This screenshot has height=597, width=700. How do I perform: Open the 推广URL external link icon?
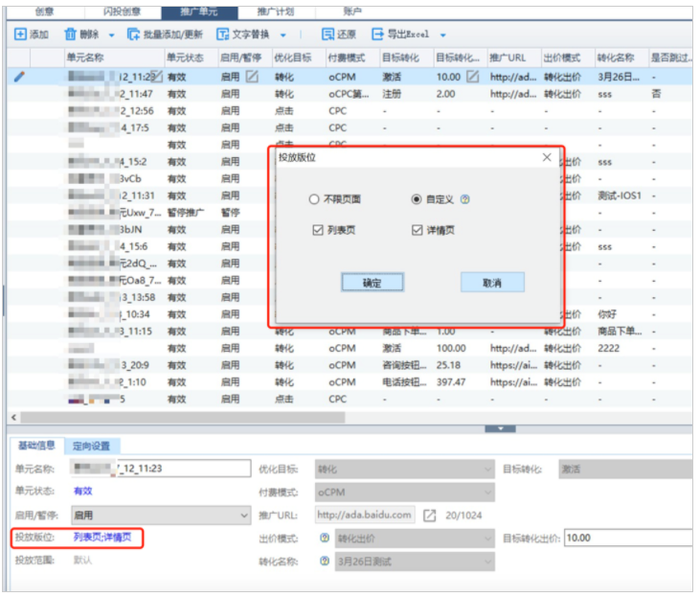click(x=430, y=516)
